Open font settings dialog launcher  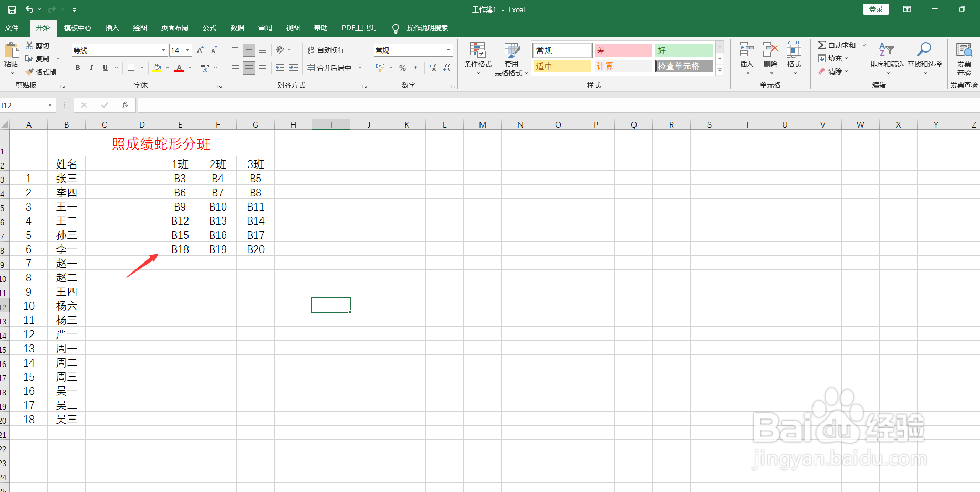click(219, 86)
